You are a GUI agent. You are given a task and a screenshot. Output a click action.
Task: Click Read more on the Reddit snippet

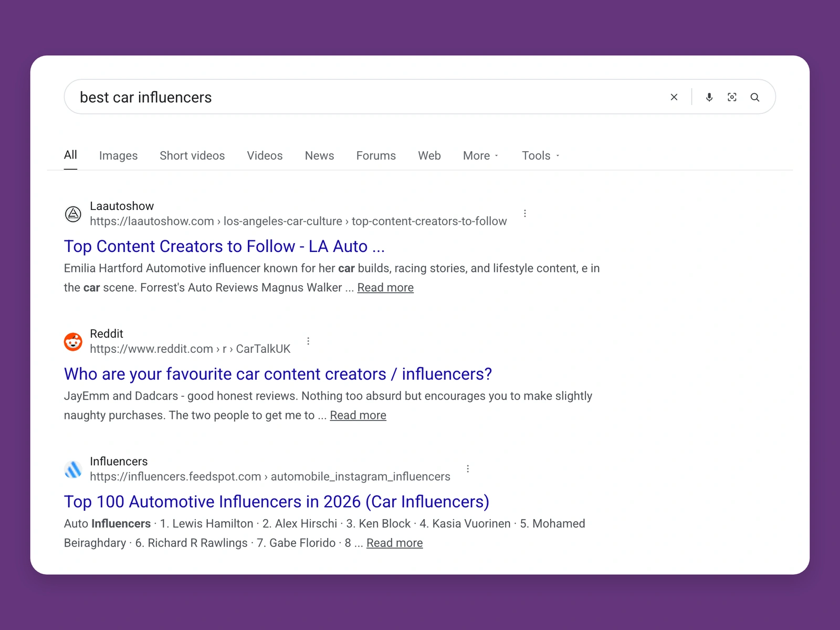click(x=358, y=415)
